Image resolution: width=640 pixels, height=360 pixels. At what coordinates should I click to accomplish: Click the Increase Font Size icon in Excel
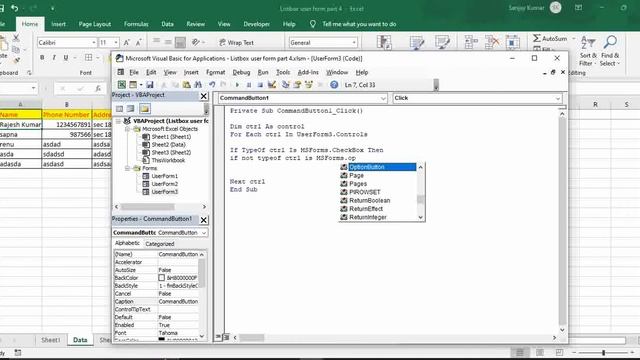pos(127,42)
